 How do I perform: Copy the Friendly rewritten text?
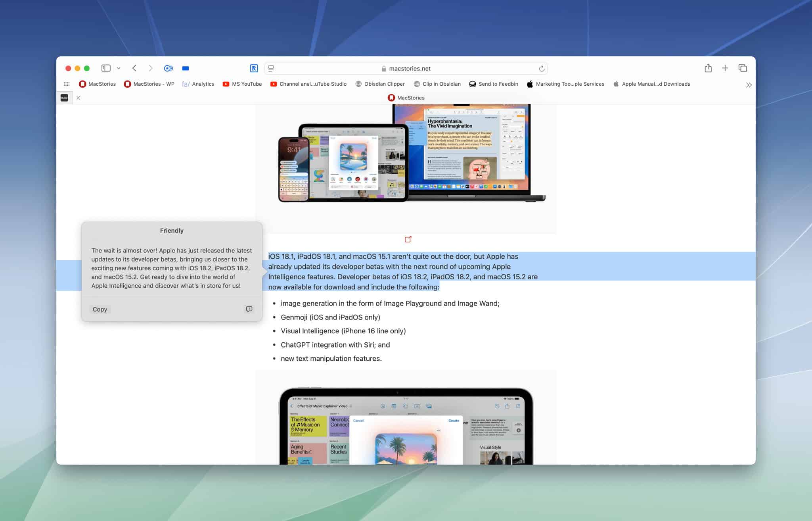(x=100, y=309)
